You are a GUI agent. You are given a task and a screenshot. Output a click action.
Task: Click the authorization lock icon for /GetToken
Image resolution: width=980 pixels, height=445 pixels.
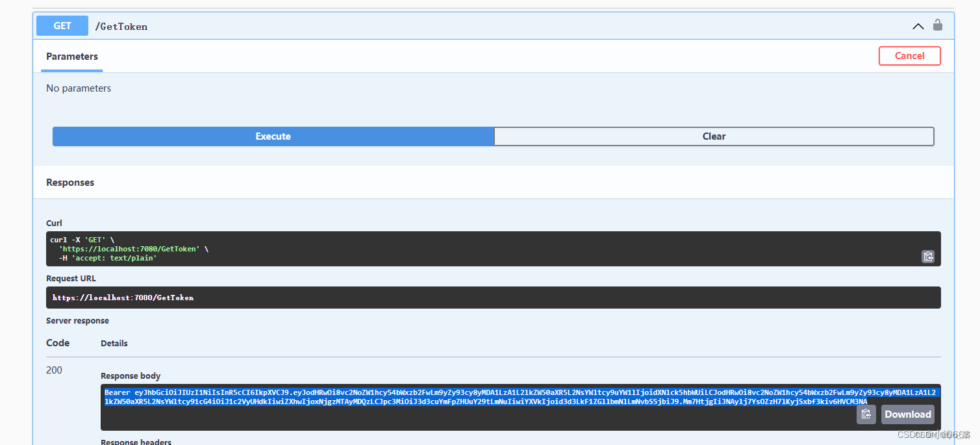coord(937,25)
